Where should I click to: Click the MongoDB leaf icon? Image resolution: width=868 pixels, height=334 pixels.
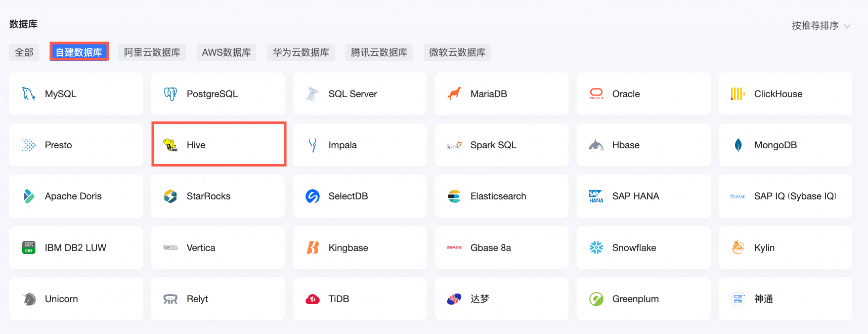[x=738, y=145]
